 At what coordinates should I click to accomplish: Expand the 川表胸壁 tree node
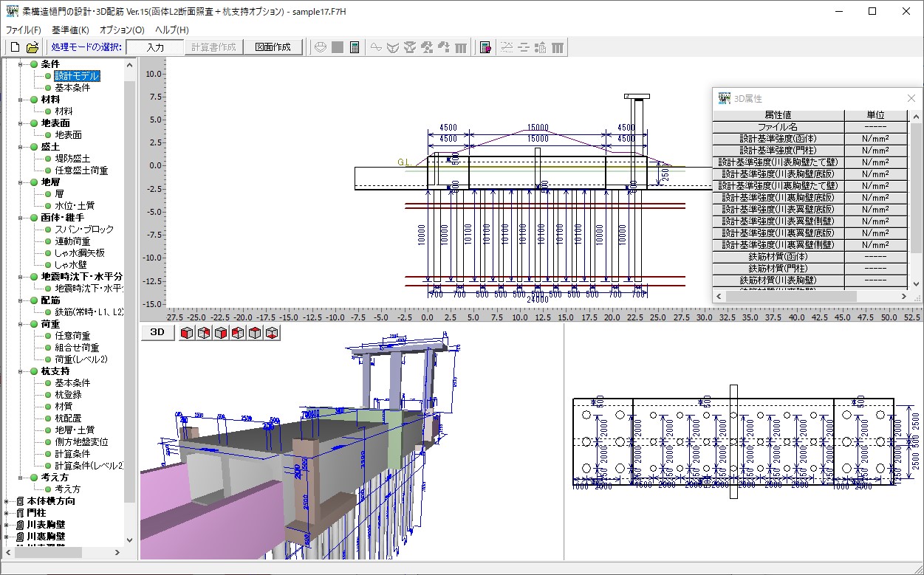[x=7, y=525]
